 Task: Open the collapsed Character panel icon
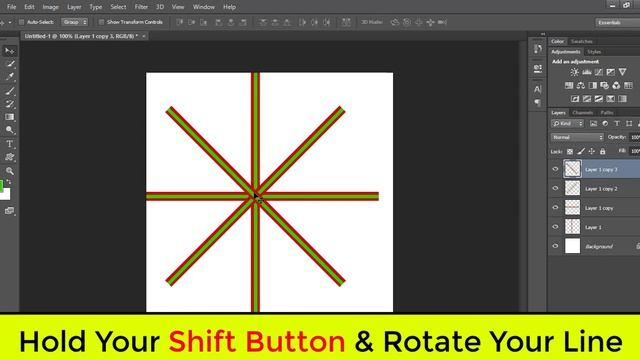(538, 89)
